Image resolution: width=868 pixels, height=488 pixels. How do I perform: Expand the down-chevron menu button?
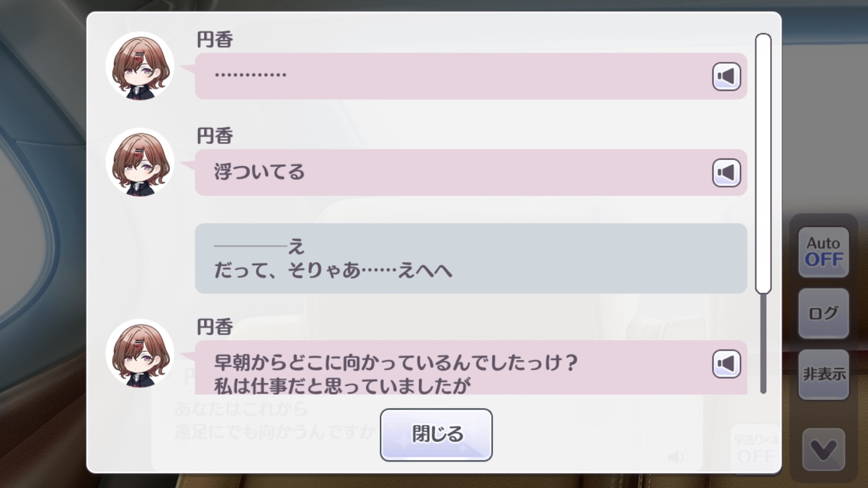(823, 450)
